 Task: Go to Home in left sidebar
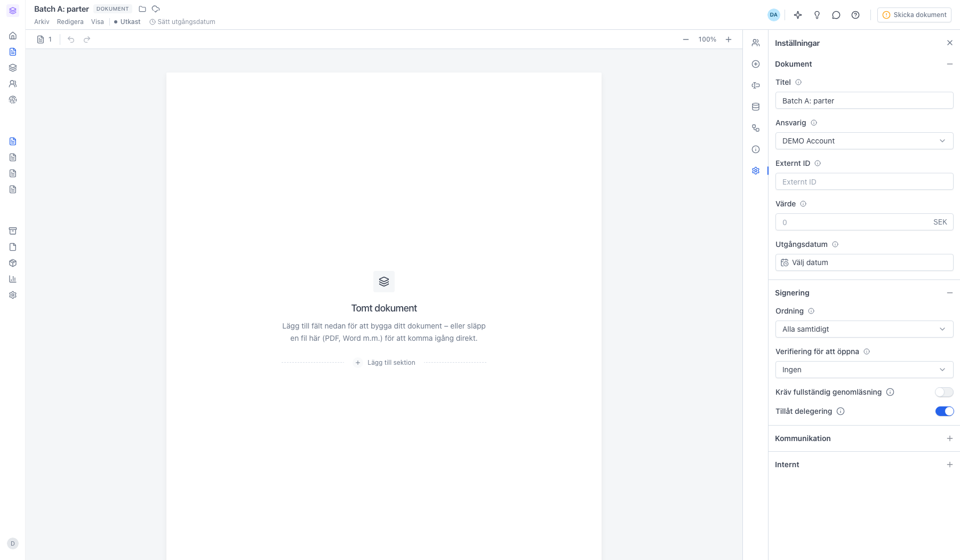[13, 36]
